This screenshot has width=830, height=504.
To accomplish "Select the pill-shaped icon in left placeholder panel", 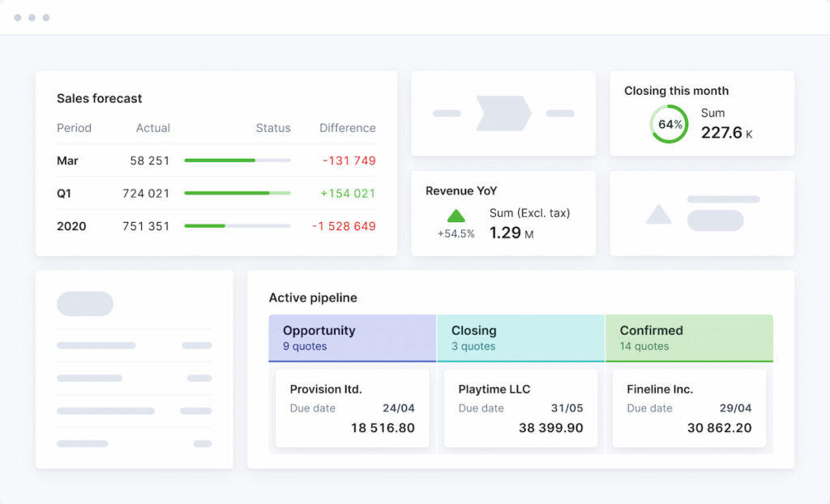I will pos(86,303).
